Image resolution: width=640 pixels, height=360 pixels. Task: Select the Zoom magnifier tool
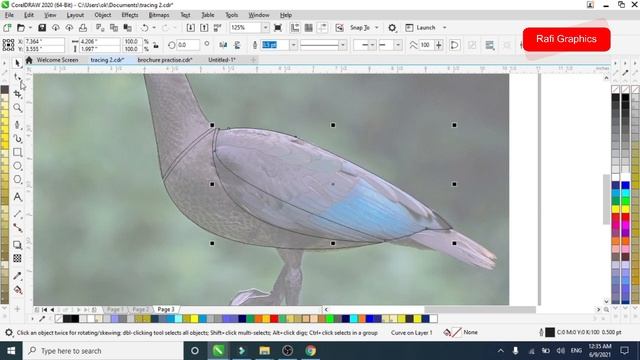tap(18, 108)
